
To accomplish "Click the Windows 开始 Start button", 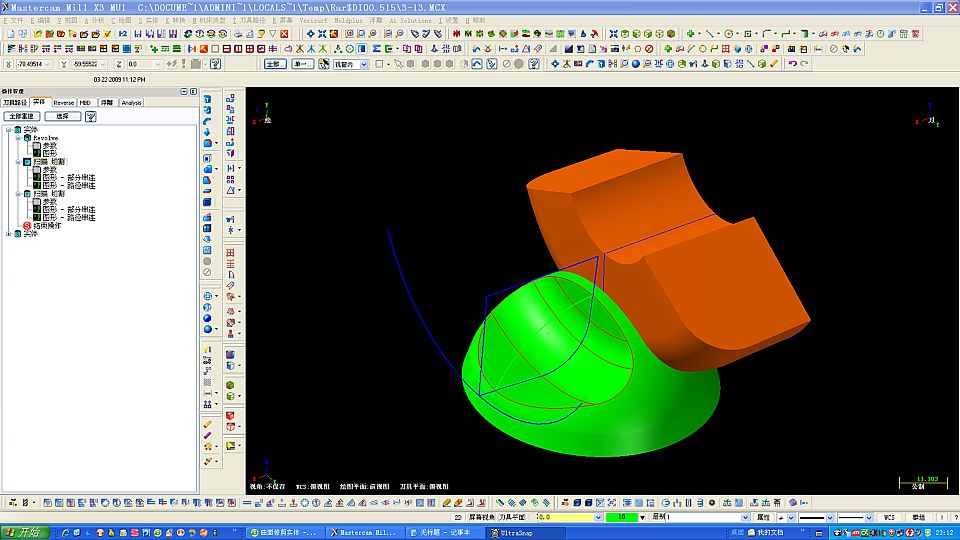I will coord(22,533).
